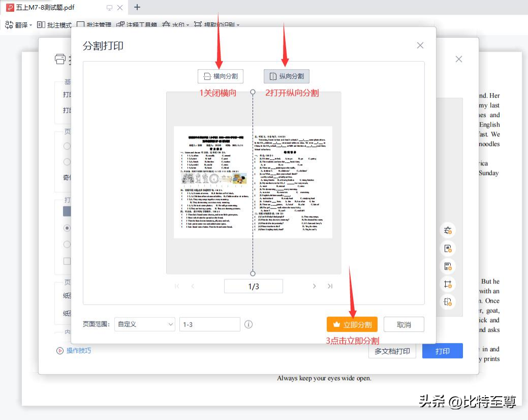Screen dimensions: 528x420
Task: Go to next preview page arrow
Action: 314,286
